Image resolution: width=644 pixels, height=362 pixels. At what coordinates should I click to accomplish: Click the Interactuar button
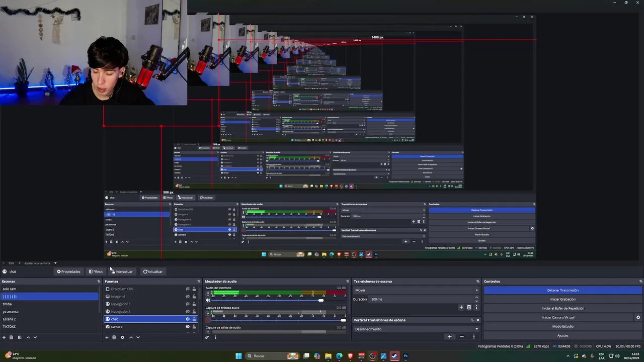tap(122, 271)
